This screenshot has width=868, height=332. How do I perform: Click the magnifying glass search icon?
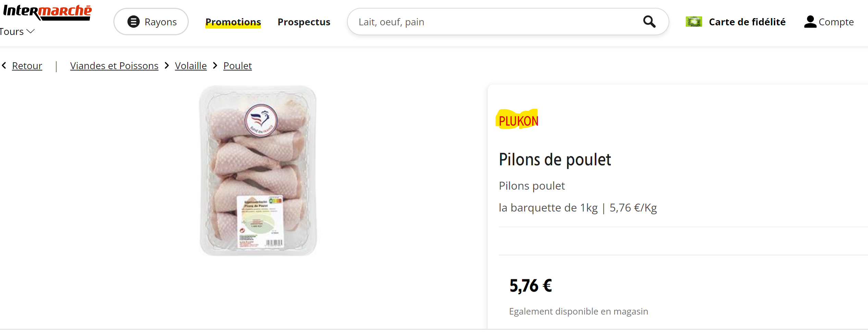pyautogui.click(x=649, y=22)
